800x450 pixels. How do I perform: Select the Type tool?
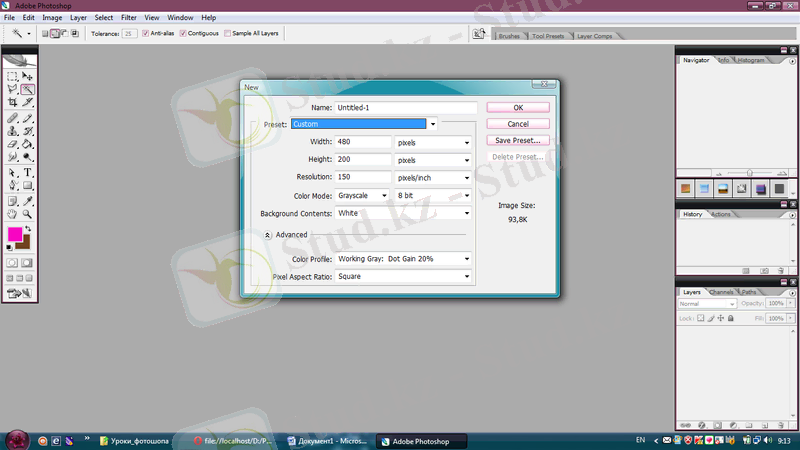[28, 172]
